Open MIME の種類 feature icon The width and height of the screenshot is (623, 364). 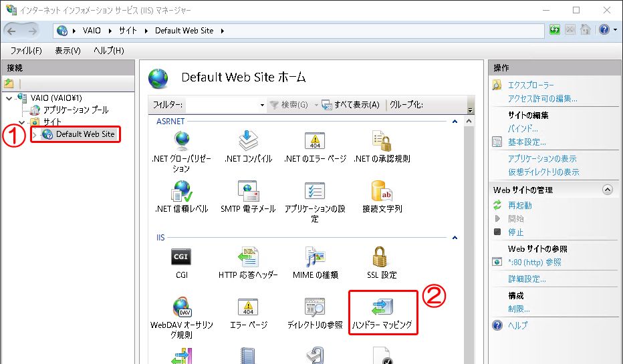click(315, 256)
